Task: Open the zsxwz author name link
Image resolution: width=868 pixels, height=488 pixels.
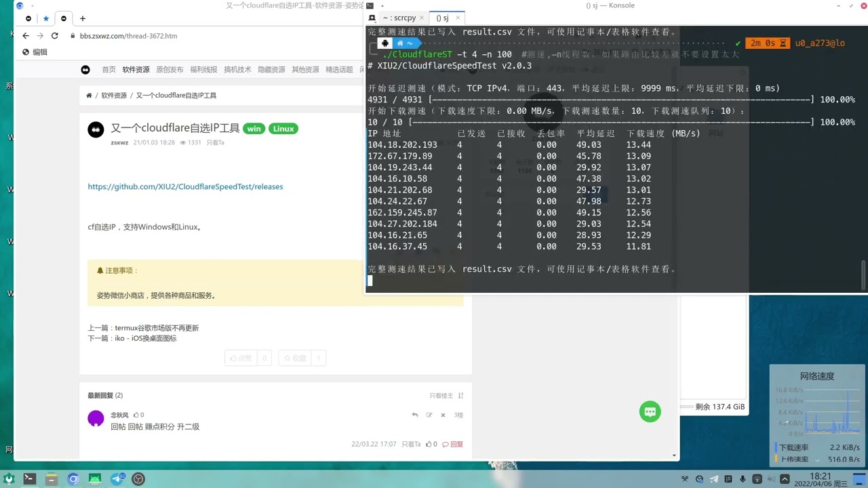Action: 120,143
